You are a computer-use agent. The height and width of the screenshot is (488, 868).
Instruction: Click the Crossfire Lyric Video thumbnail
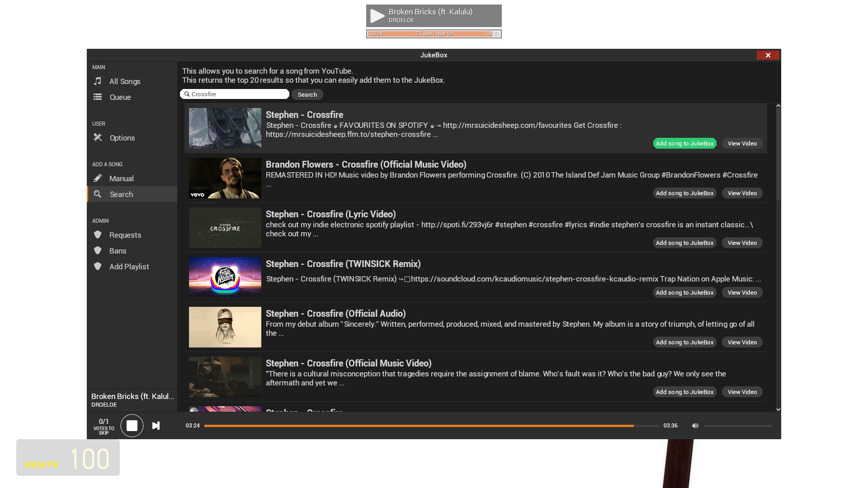point(225,228)
